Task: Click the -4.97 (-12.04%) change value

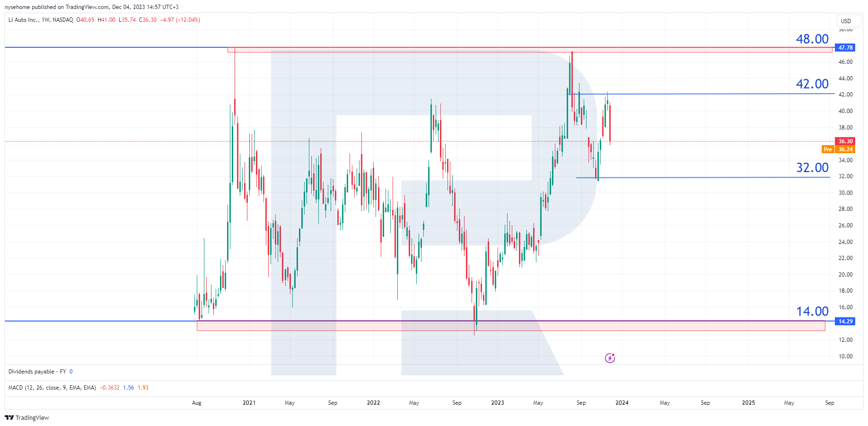Action: pos(180,20)
